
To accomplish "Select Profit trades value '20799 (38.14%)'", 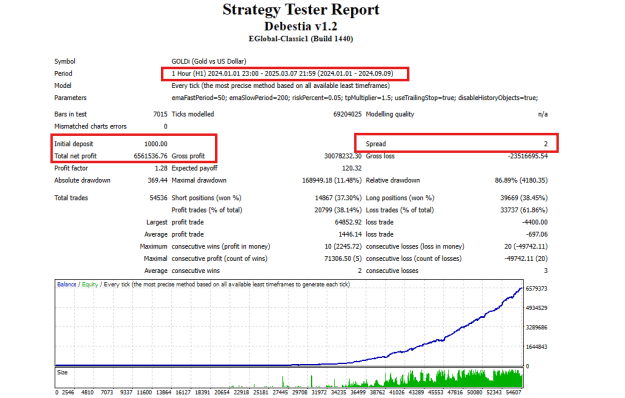I will (x=338, y=210).
